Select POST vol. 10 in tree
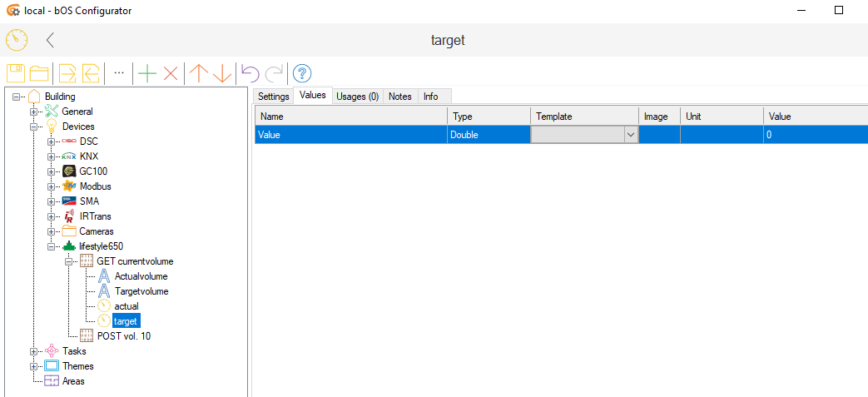This screenshot has width=868, height=397. [124, 336]
